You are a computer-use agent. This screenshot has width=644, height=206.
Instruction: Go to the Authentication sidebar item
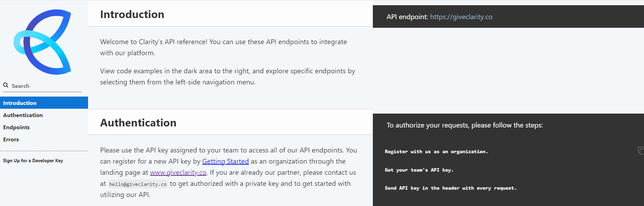coord(23,115)
